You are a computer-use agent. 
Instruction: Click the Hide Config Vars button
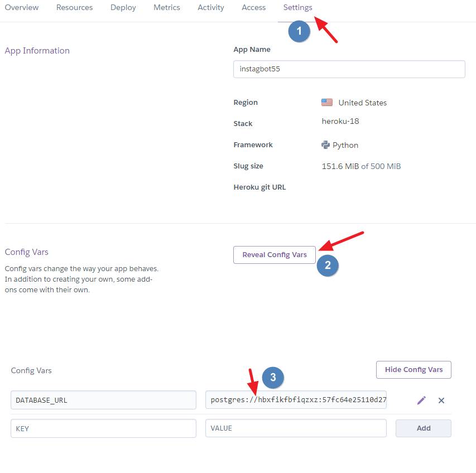point(414,370)
